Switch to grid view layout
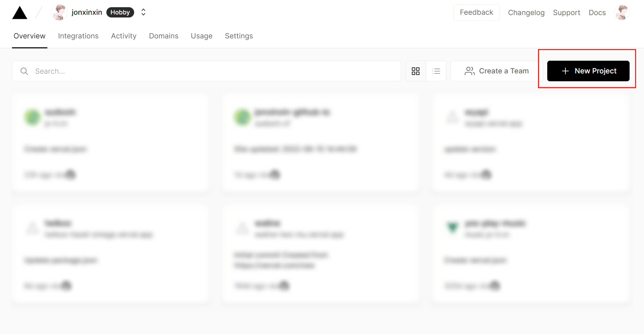Screen dimensions: 644x334 (x=415, y=71)
